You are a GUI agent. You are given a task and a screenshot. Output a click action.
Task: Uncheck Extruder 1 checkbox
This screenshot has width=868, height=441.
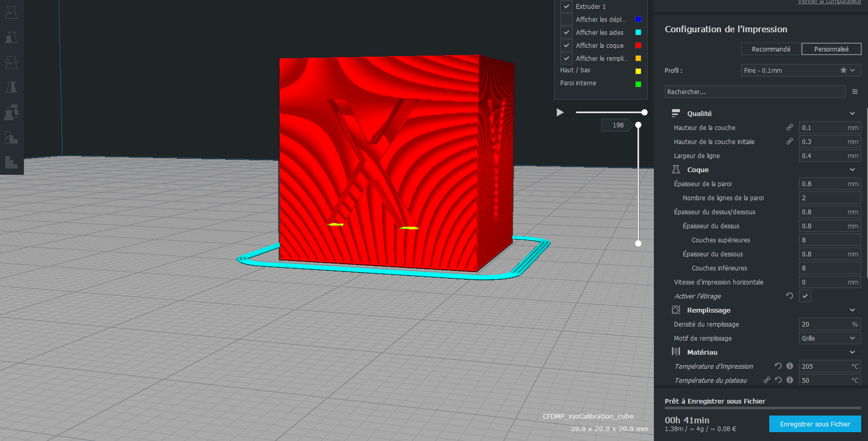click(567, 6)
